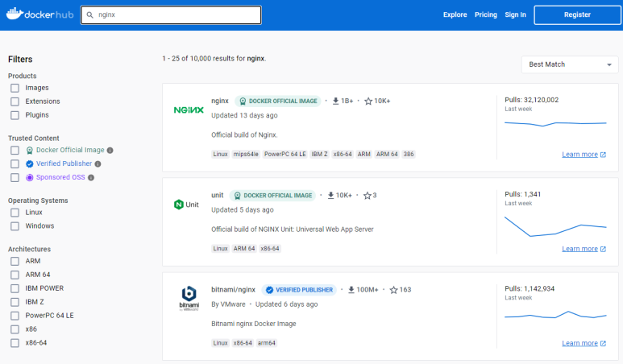The height and width of the screenshot is (364, 623).
Task: Click 'Official build of Nginx.' description
Action: [244, 135]
